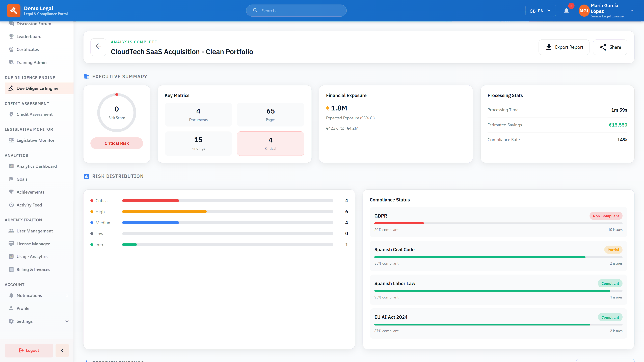Open the GB EN language dropdown
Viewport: 644px width, 362px height.
(540, 11)
